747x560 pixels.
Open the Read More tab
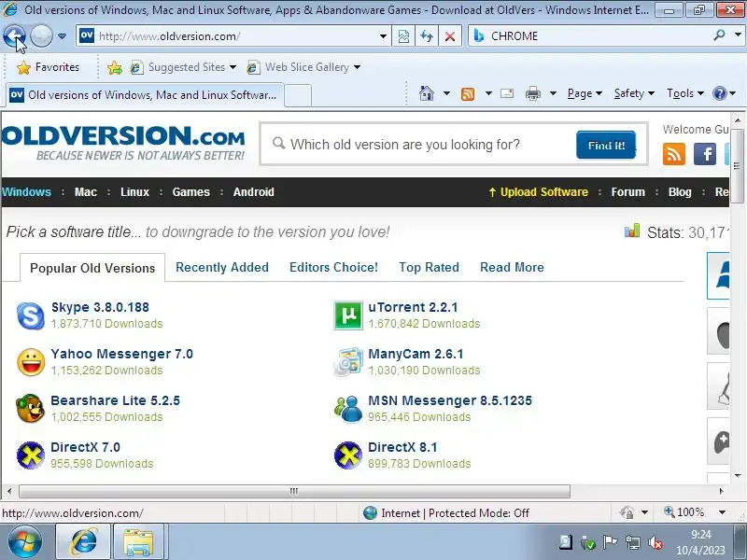tap(512, 267)
